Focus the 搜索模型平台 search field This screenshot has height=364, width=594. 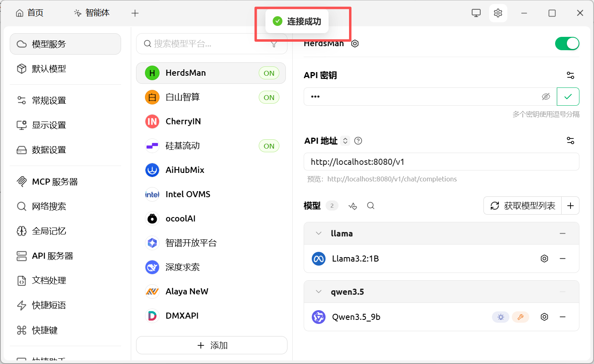(212, 44)
